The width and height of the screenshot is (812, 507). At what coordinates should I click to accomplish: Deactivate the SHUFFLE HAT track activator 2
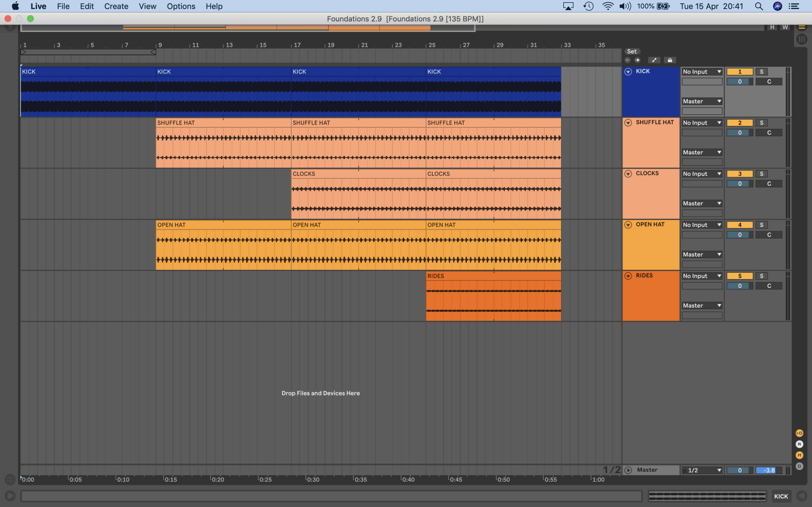740,123
